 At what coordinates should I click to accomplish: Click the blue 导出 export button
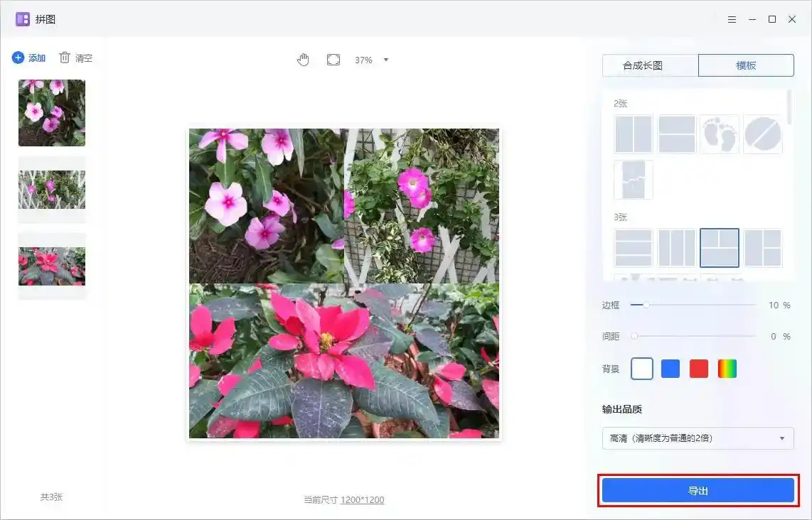[x=698, y=491]
